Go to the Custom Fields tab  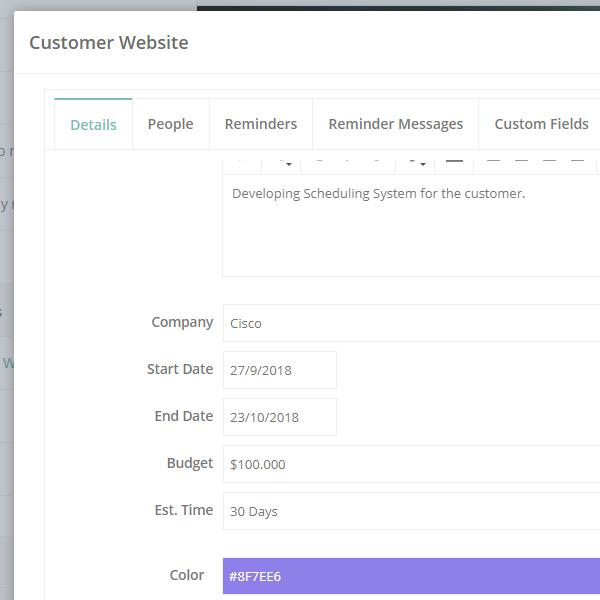point(541,124)
